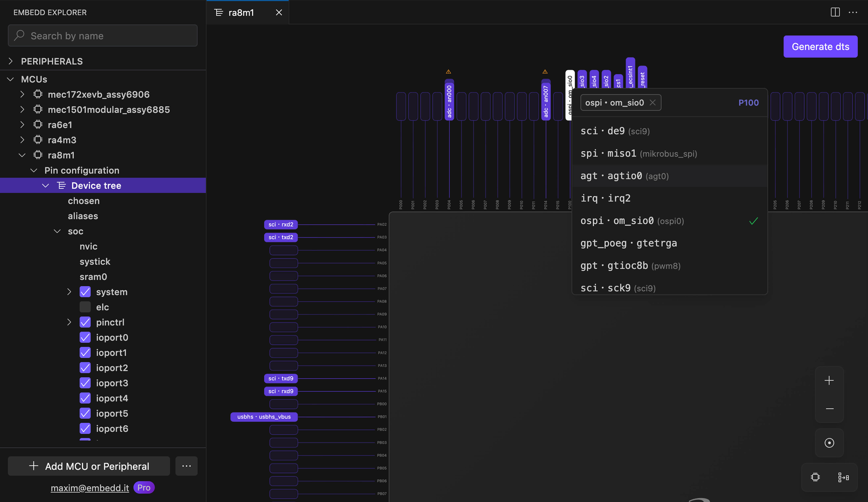Click the Search by name field
The image size is (868, 502).
103,36
